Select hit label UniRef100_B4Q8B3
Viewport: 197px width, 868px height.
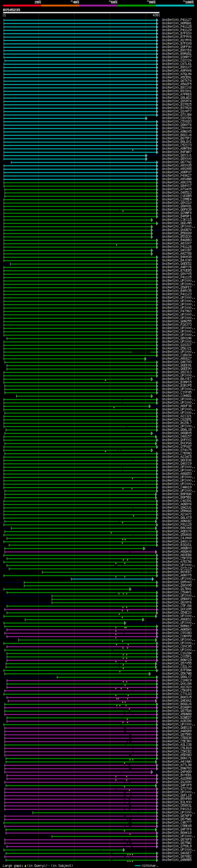tap(177, 240)
